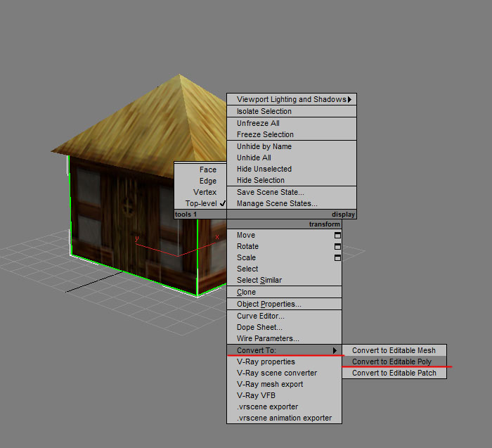
Task: Choose Hide Selection
Action: pos(292,180)
